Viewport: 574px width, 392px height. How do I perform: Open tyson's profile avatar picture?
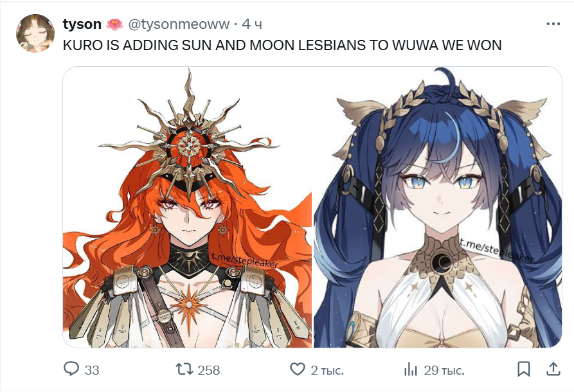35,33
